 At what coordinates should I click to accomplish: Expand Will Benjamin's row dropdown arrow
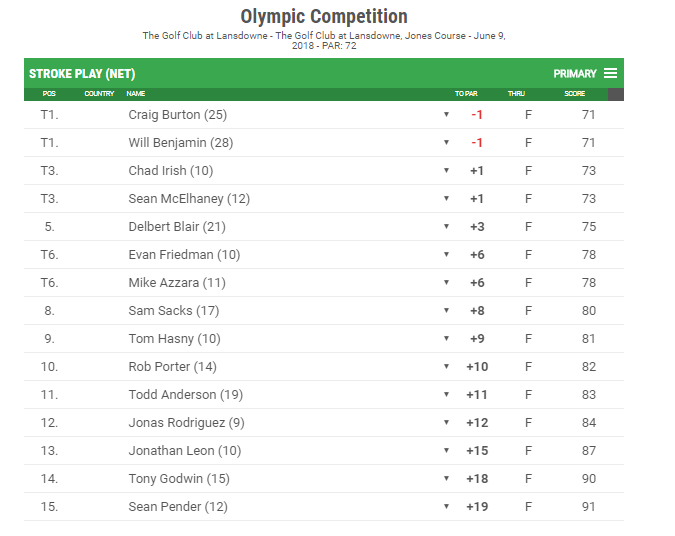click(446, 143)
